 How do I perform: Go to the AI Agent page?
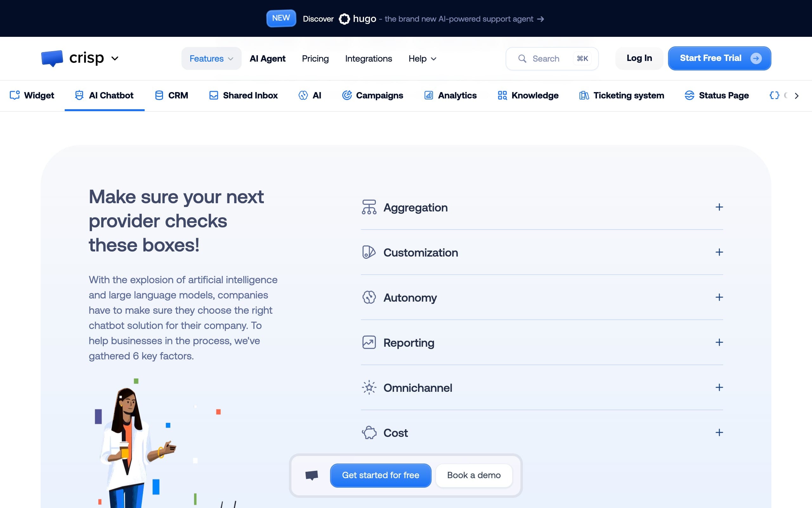point(267,58)
